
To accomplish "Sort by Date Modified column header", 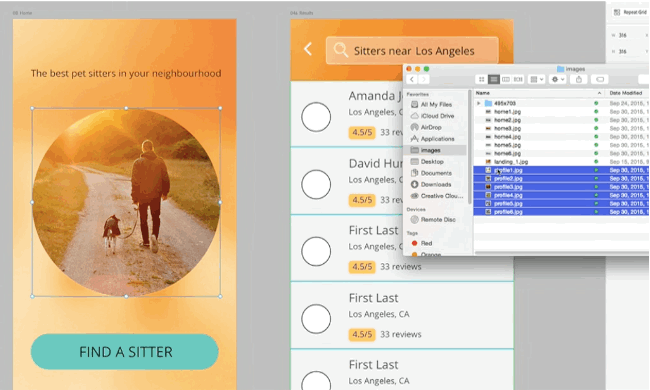I will (627, 93).
